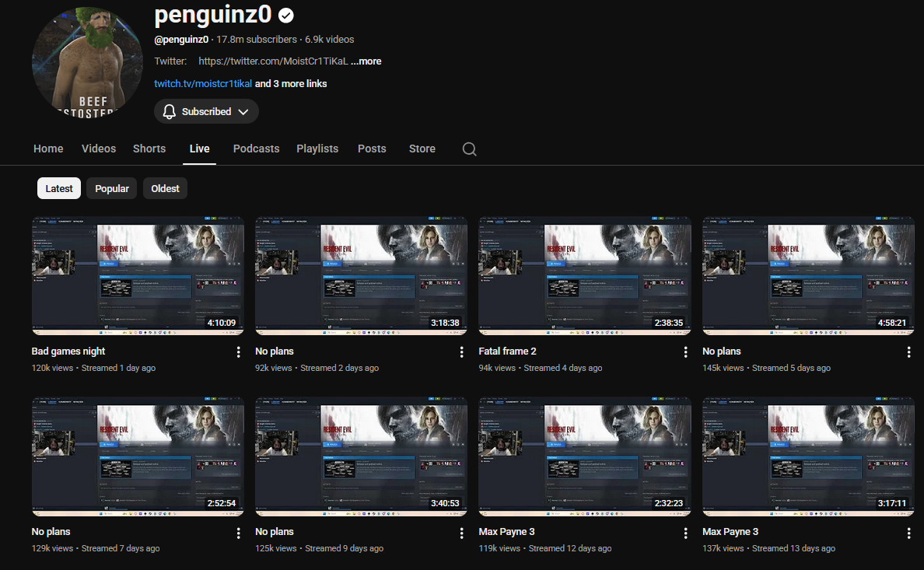This screenshot has width=924, height=570.
Task: Select the Live tab
Action: click(199, 149)
